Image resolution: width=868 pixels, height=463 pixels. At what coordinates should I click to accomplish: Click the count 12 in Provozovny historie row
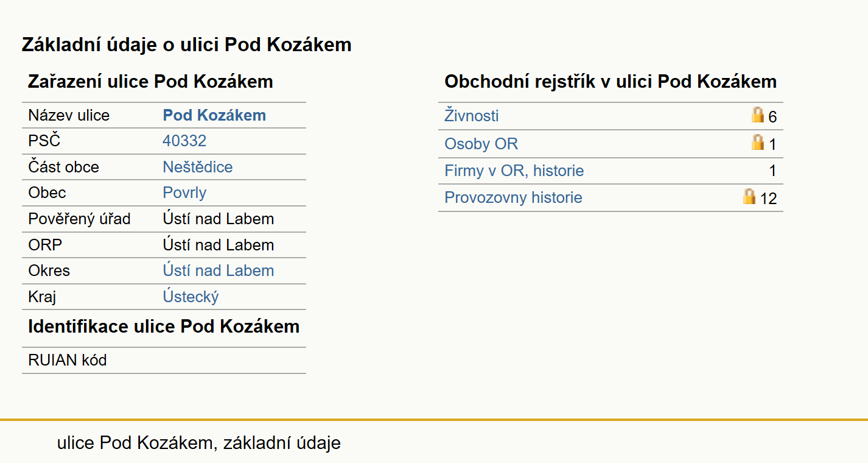(x=768, y=199)
